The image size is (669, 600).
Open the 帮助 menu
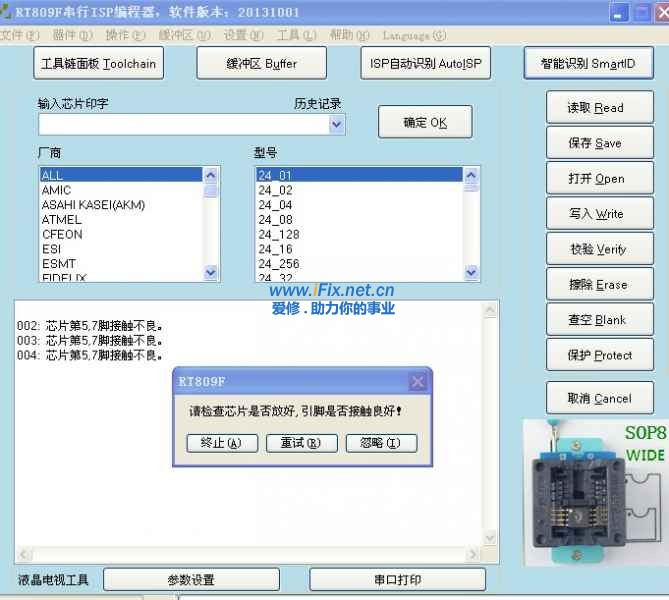pyautogui.click(x=349, y=35)
